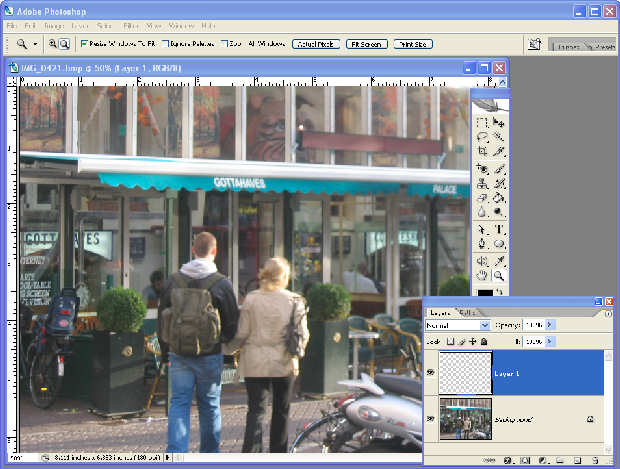Click new adjustment layer icon

point(543,460)
